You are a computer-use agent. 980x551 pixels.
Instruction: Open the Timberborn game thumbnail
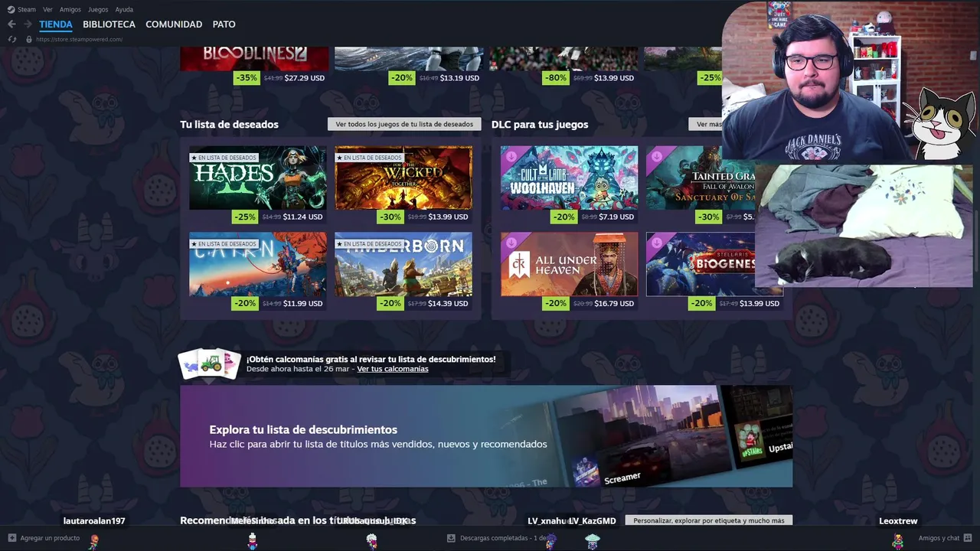[x=403, y=264]
